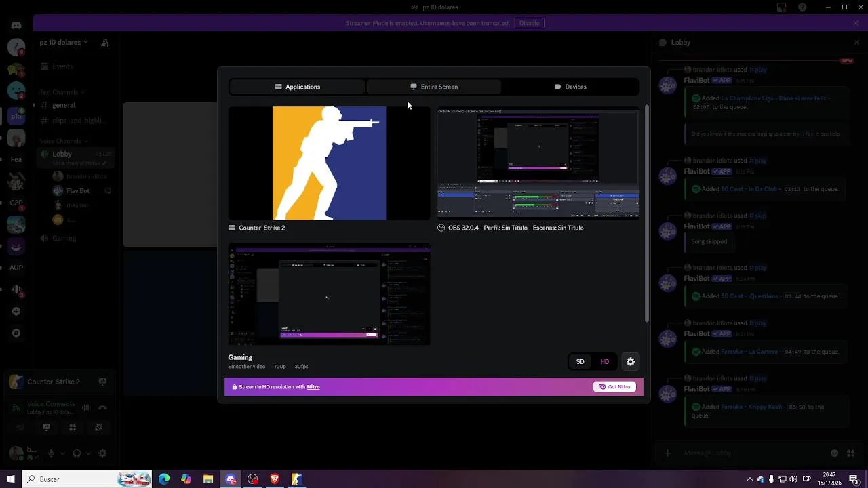Choose the Counter-Strike 2 window thumbnail
Screen dimensions: 868x488
[x=329, y=163]
